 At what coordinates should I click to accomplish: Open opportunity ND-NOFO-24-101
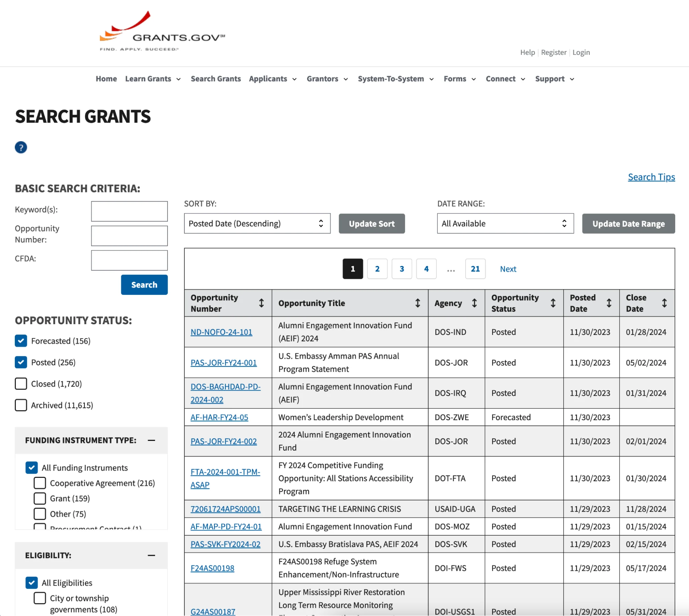pos(221,332)
